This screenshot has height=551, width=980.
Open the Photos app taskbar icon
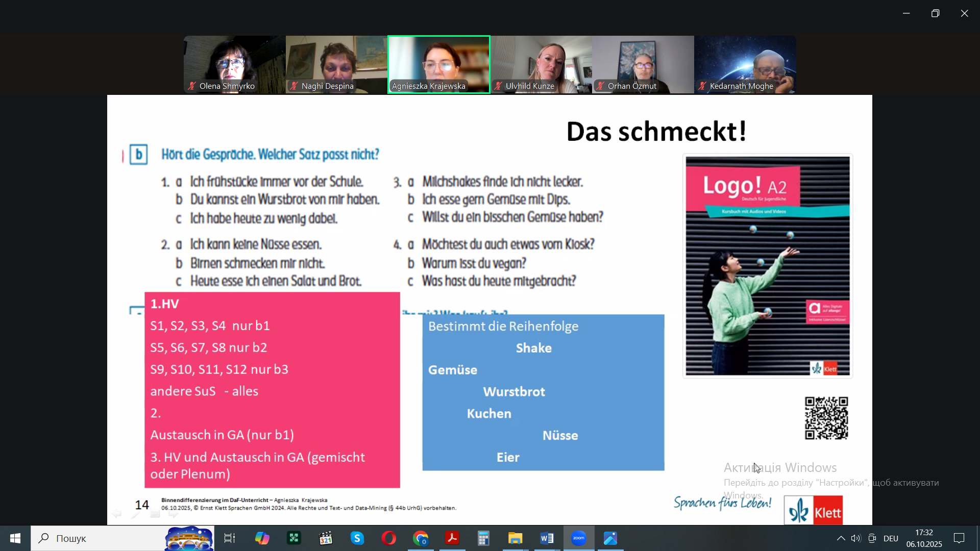coord(610,538)
